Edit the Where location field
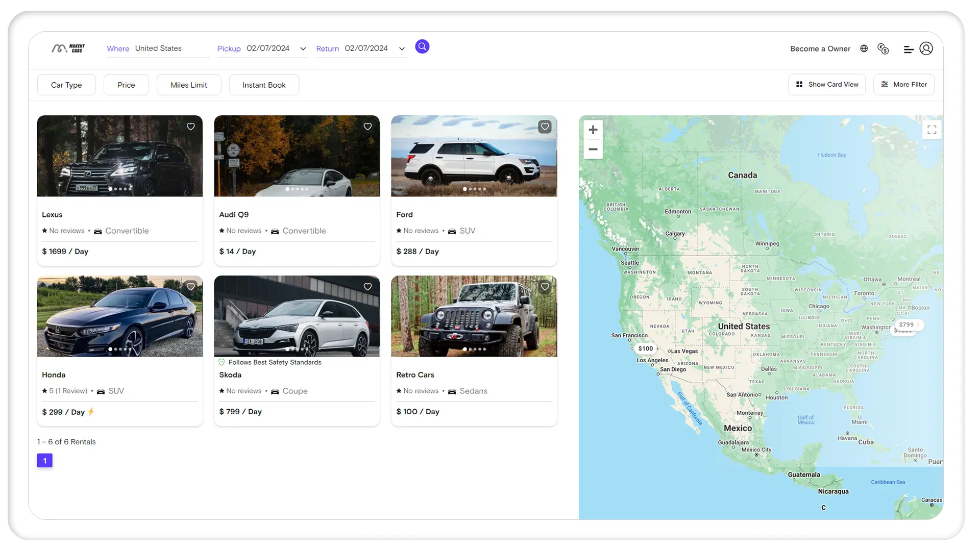The image size is (980, 551). tap(171, 48)
